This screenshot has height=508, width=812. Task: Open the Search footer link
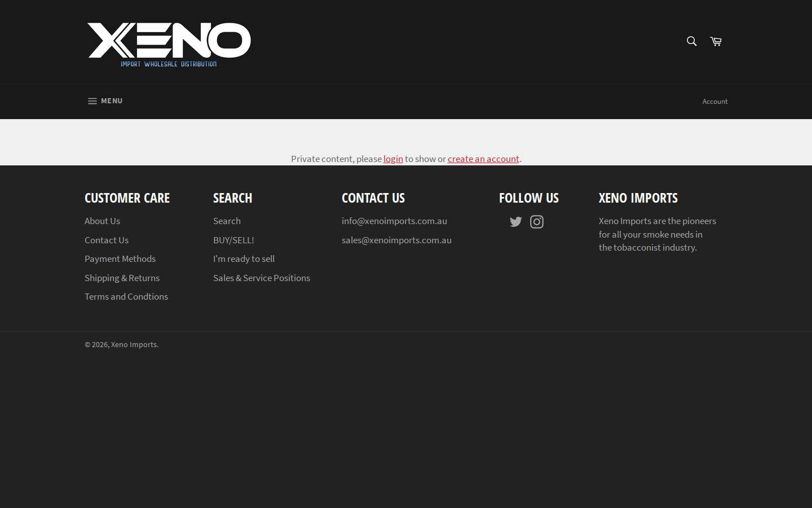click(227, 221)
